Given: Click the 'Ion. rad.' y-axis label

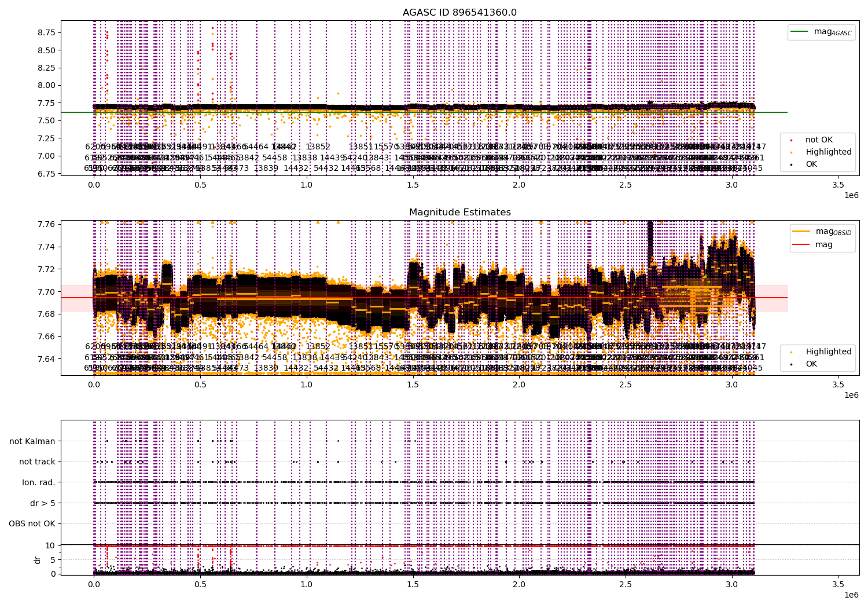Looking at the screenshot, I should coord(39,482).
